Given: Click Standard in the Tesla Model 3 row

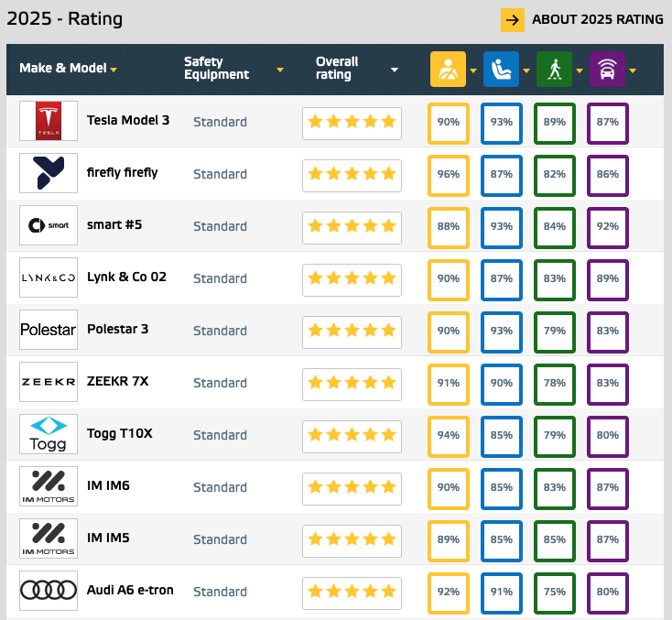Looking at the screenshot, I should coord(220,122).
